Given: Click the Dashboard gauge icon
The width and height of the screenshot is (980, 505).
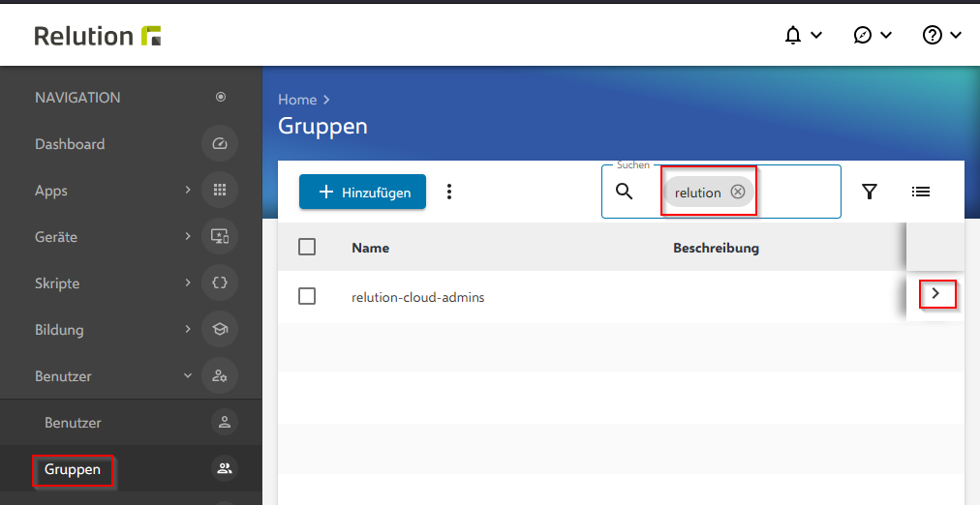Looking at the screenshot, I should [220, 143].
